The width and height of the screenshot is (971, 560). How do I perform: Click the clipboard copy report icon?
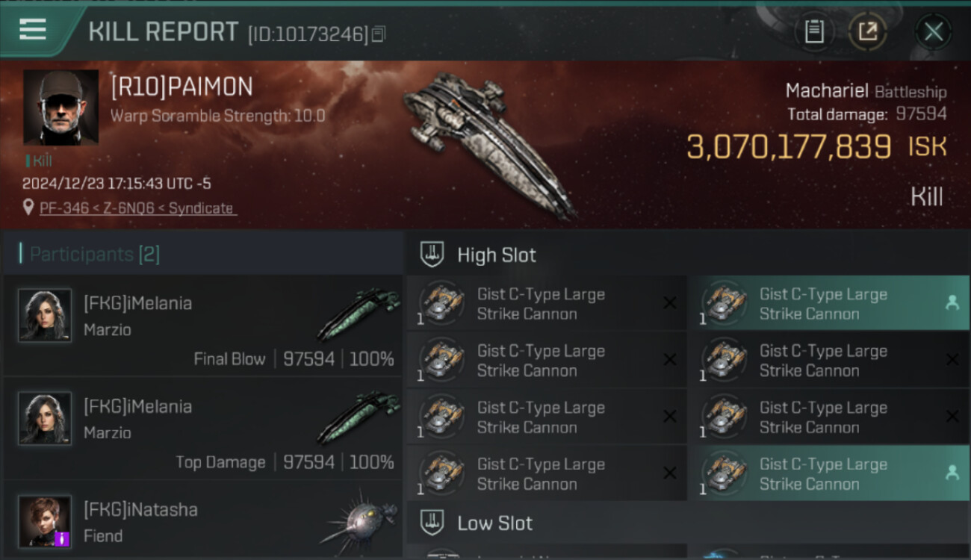pos(814,31)
